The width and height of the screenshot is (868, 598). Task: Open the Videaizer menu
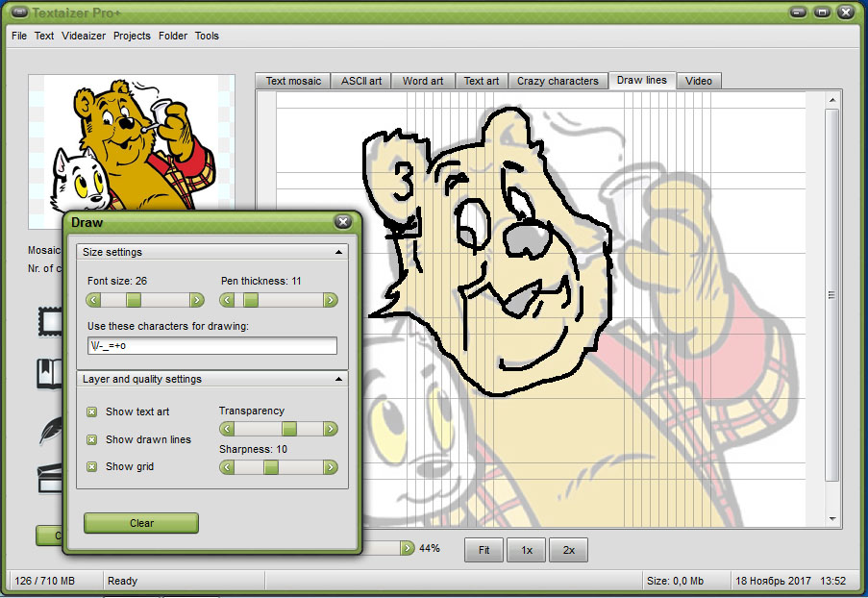(x=84, y=36)
